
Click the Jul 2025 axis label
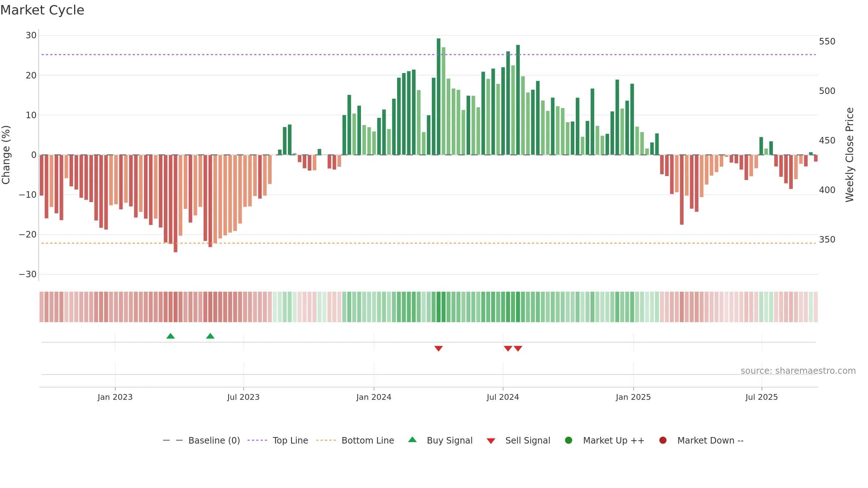pyautogui.click(x=762, y=397)
